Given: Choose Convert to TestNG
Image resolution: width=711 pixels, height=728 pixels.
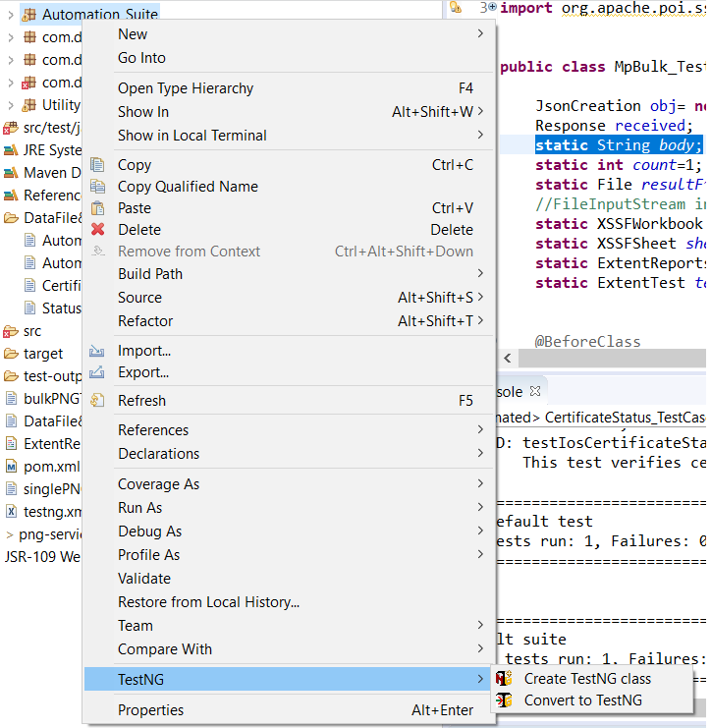Looking at the screenshot, I should pyautogui.click(x=592, y=700).
